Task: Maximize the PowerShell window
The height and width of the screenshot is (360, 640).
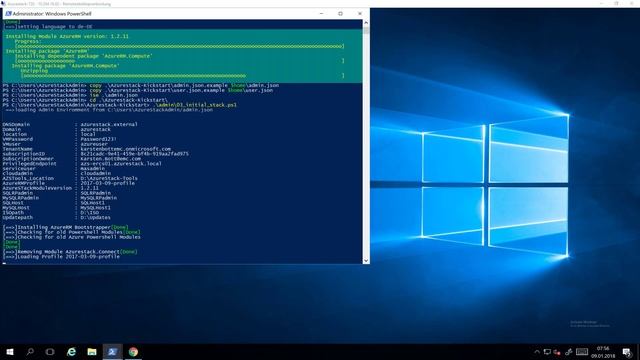Action: coord(340,13)
